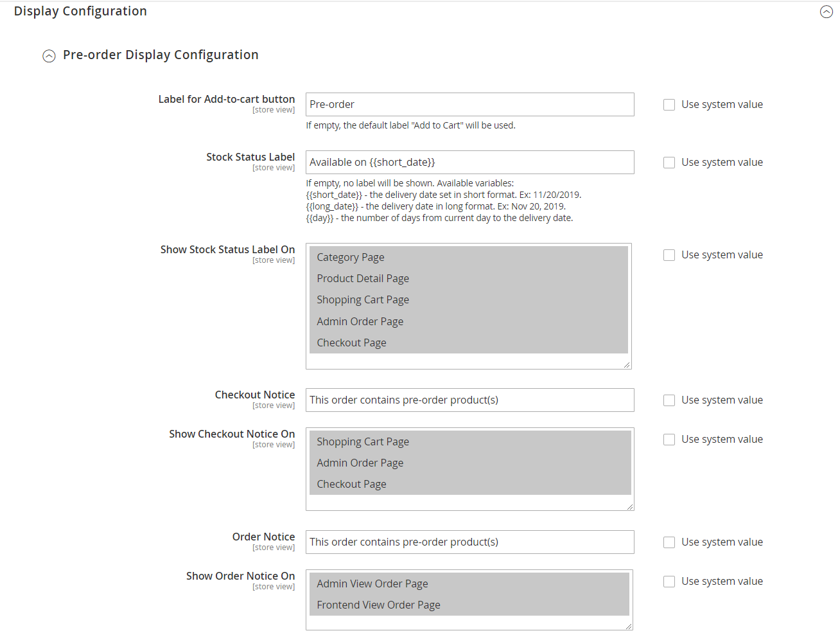
Task: Select Frontend View Order Page option
Action: [x=378, y=605]
